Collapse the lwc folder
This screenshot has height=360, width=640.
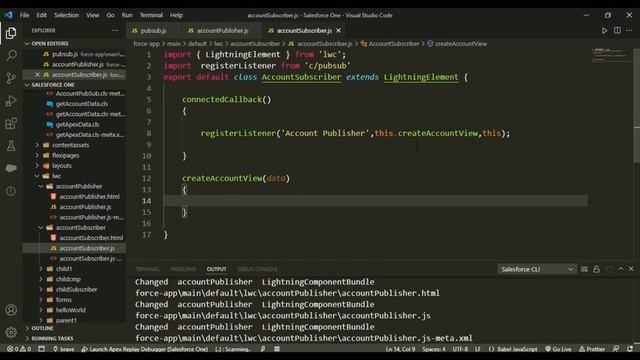56,176
